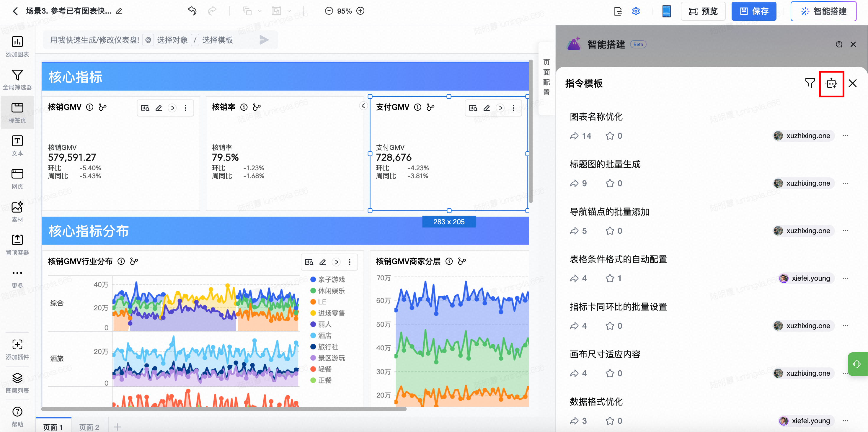The width and height of the screenshot is (868, 432).
Task: Click the 预览 button
Action: coord(703,11)
